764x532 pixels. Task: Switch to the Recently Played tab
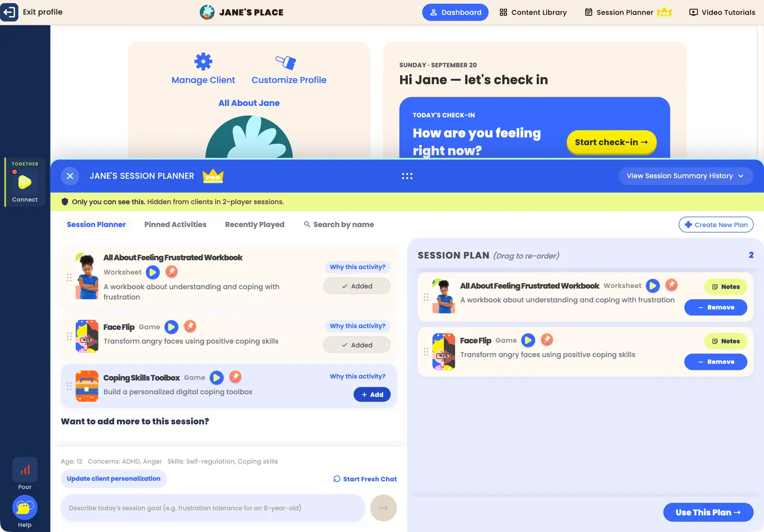(255, 225)
